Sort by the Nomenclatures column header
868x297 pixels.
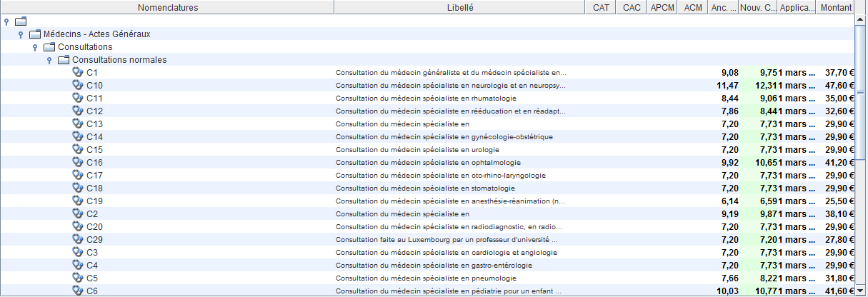(167, 7)
